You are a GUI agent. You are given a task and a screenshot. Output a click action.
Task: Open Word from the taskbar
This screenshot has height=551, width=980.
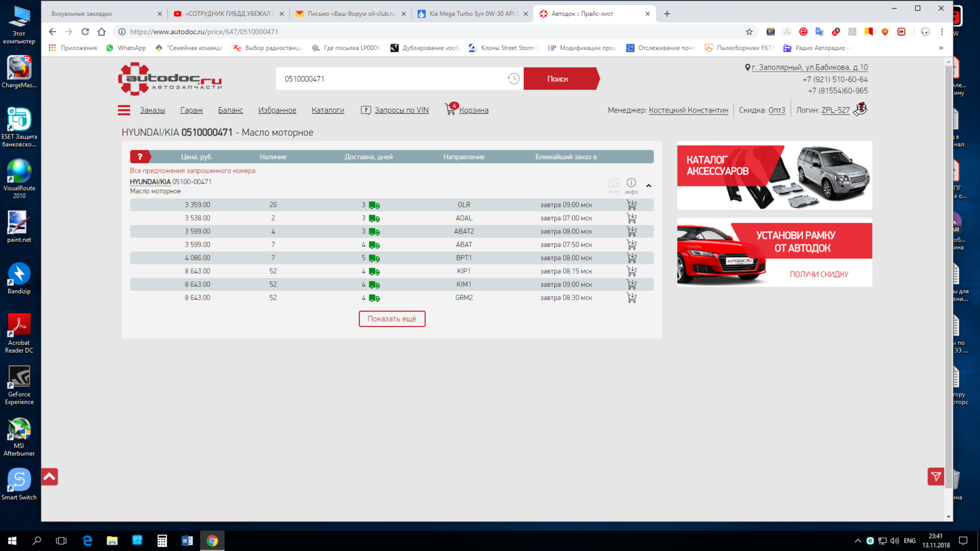[x=187, y=541]
